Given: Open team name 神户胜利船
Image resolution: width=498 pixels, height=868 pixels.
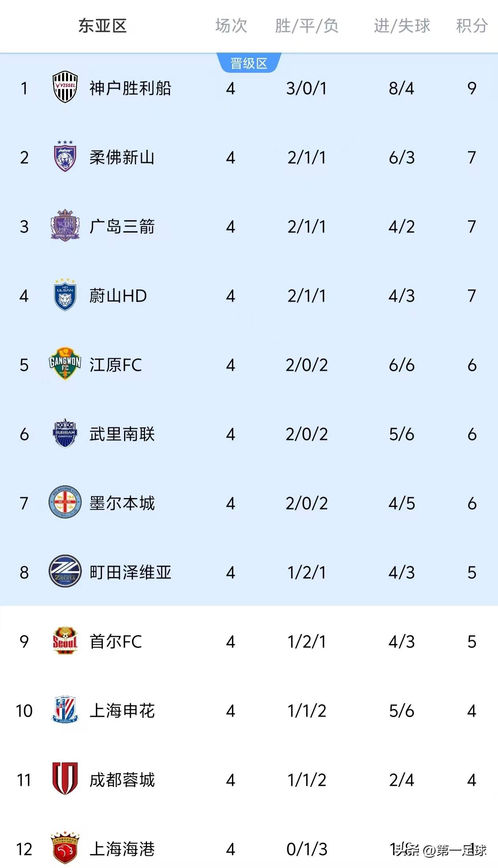Looking at the screenshot, I should click(130, 88).
